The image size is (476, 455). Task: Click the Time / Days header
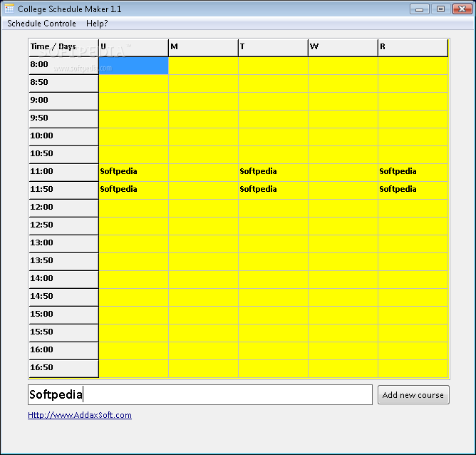click(63, 47)
